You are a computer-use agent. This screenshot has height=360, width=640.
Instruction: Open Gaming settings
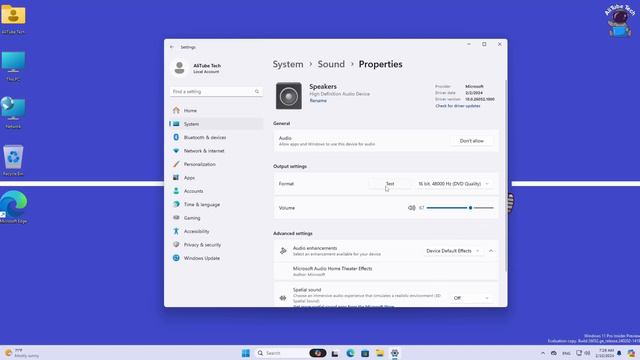click(x=216, y=218)
